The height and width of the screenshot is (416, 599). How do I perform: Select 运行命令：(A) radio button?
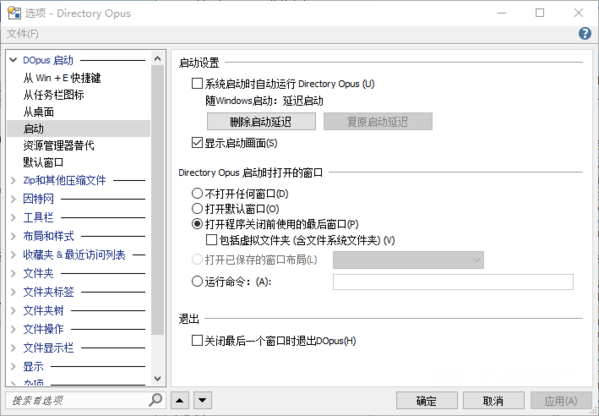(x=197, y=282)
